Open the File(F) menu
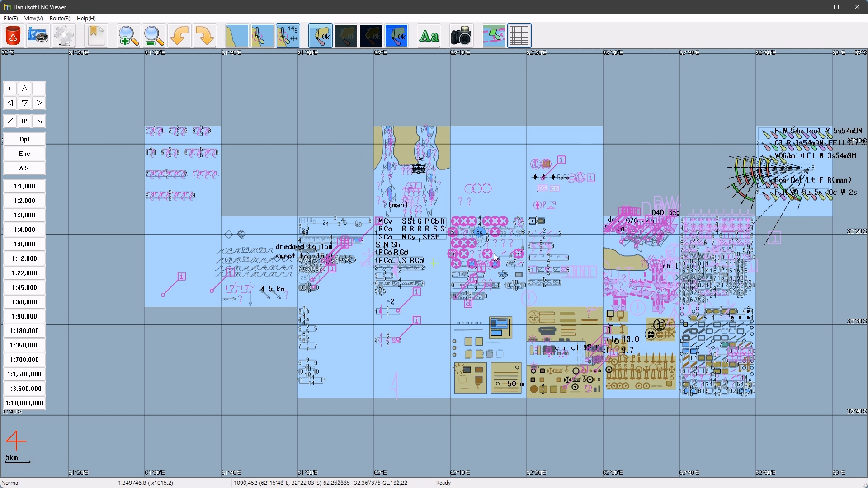This screenshot has height=488, width=868. point(11,19)
